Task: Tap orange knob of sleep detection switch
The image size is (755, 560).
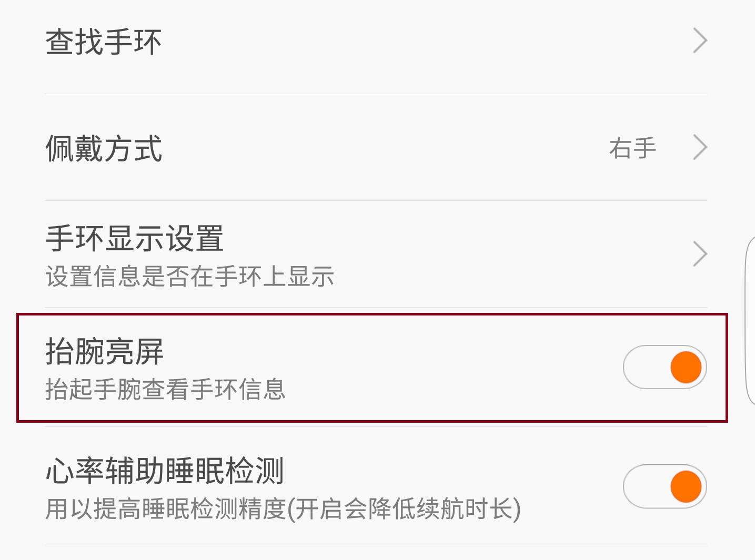Action: pyautogui.click(x=685, y=487)
